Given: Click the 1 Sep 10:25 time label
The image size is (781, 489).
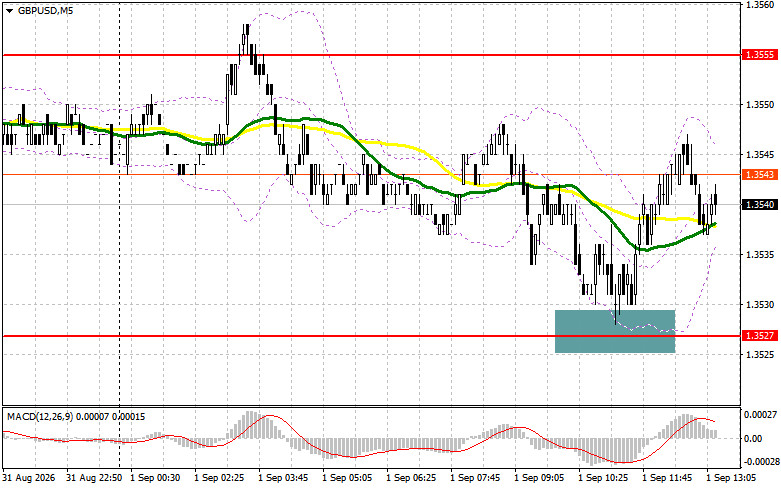Looking at the screenshot, I should point(603,478).
